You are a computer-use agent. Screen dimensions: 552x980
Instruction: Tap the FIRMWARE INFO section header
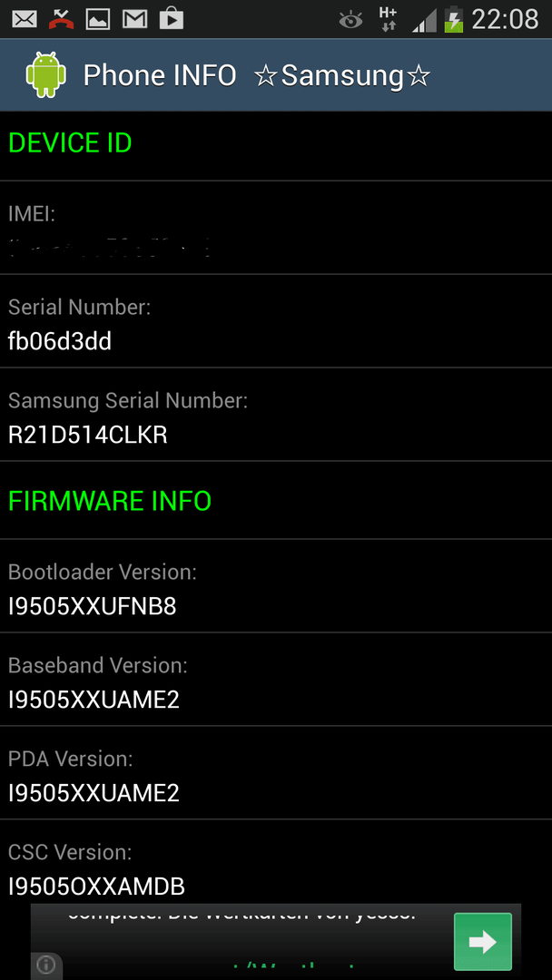110,501
